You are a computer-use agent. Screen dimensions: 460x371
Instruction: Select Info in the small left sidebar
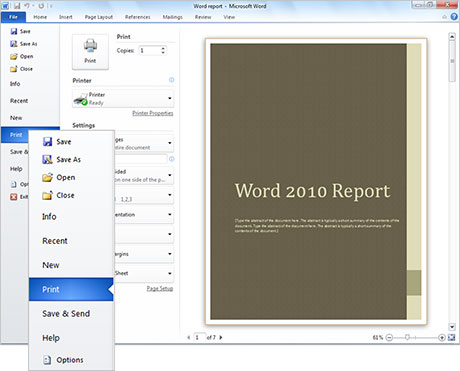point(15,84)
